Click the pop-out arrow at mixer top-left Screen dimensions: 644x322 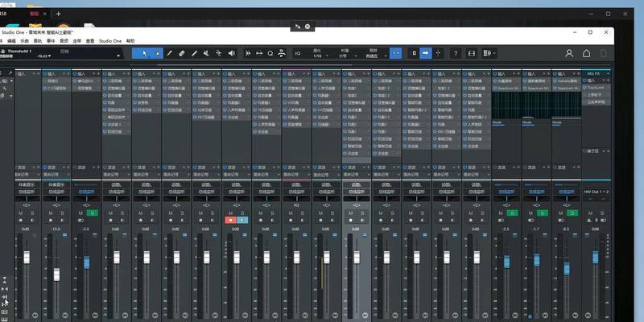pyautogui.click(x=10, y=73)
